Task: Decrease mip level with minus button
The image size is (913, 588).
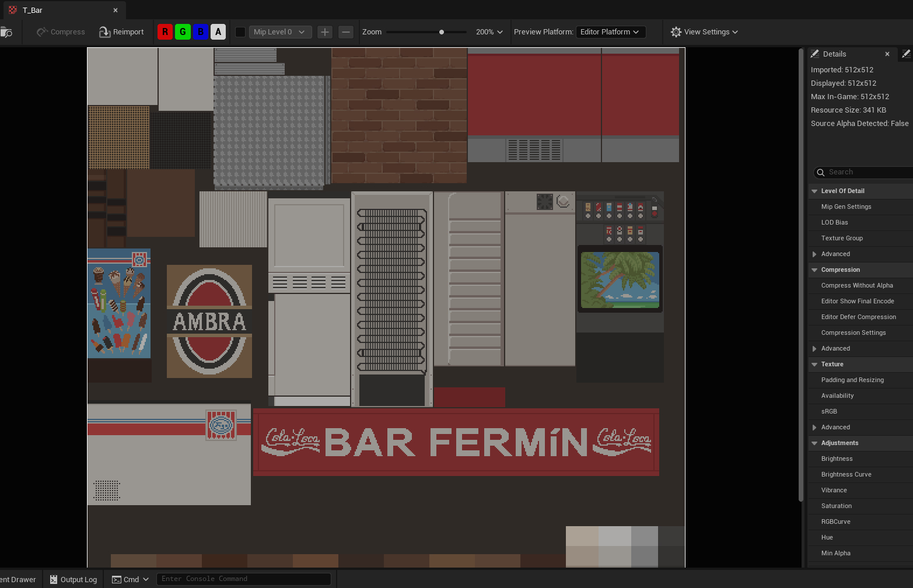Action: pyautogui.click(x=346, y=32)
